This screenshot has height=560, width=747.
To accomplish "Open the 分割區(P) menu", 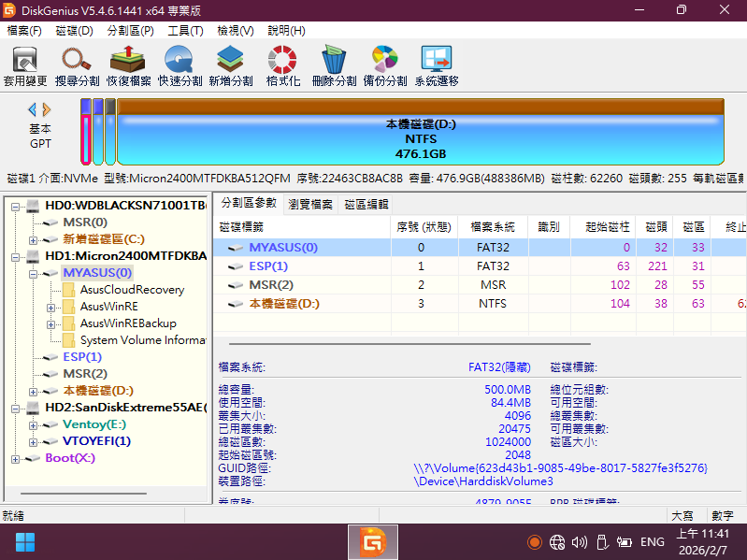I will click(x=131, y=31).
